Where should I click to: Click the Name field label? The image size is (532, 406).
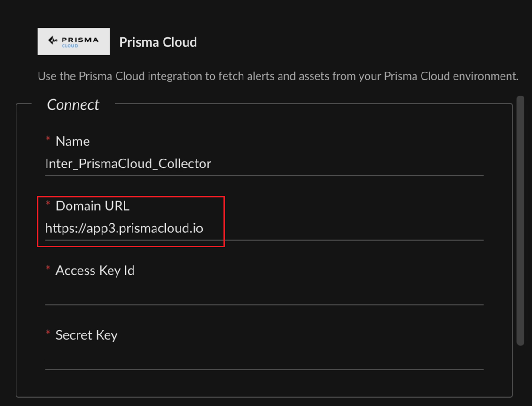pos(72,141)
